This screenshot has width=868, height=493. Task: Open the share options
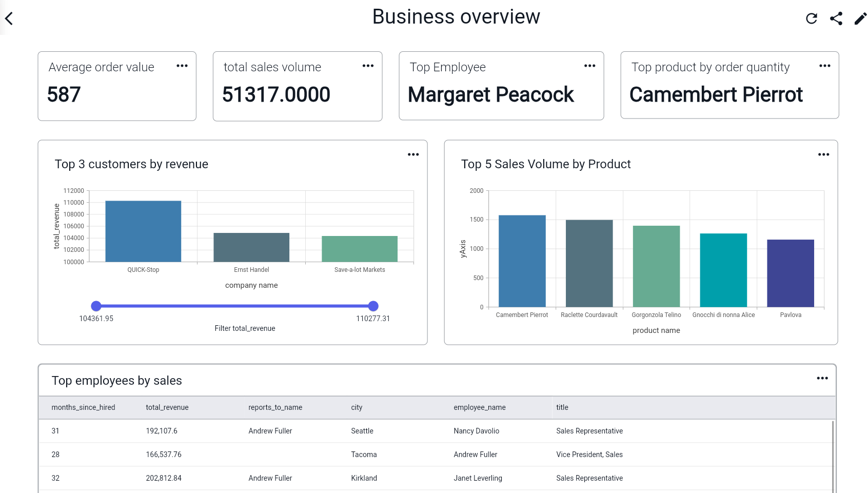coord(836,18)
